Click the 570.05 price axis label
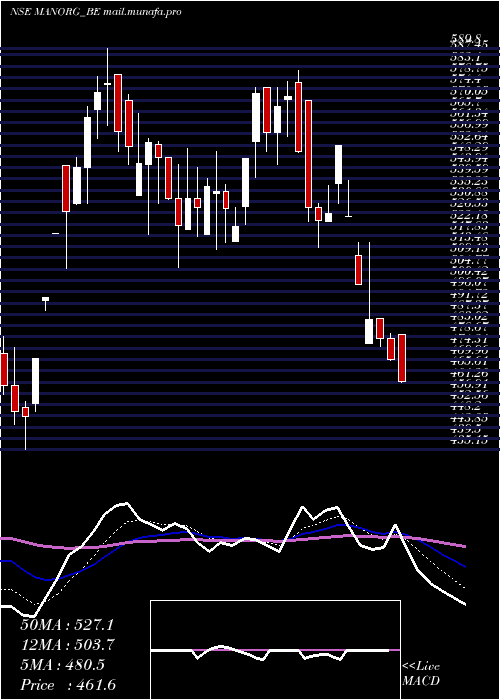This screenshot has height=700, width=500. coord(468,92)
